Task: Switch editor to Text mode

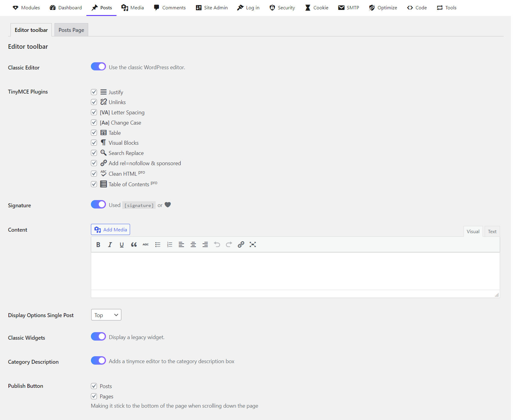Action: [492, 231]
